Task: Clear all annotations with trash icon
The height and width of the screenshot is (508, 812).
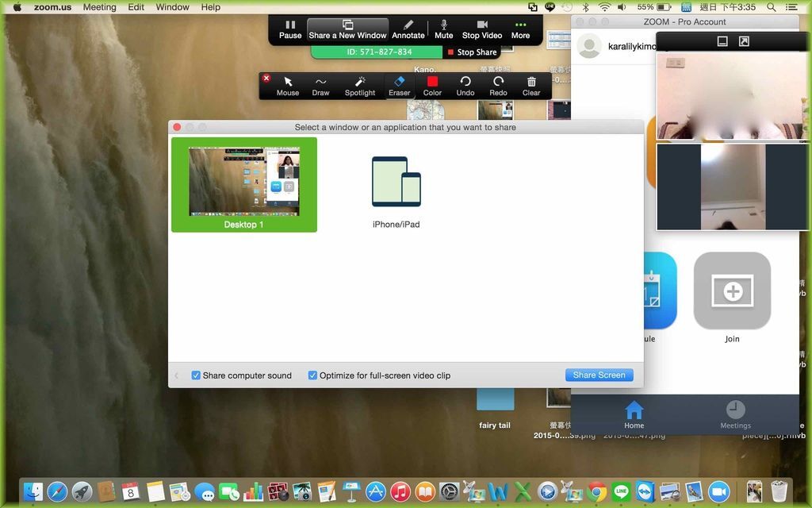Action: pos(531,86)
